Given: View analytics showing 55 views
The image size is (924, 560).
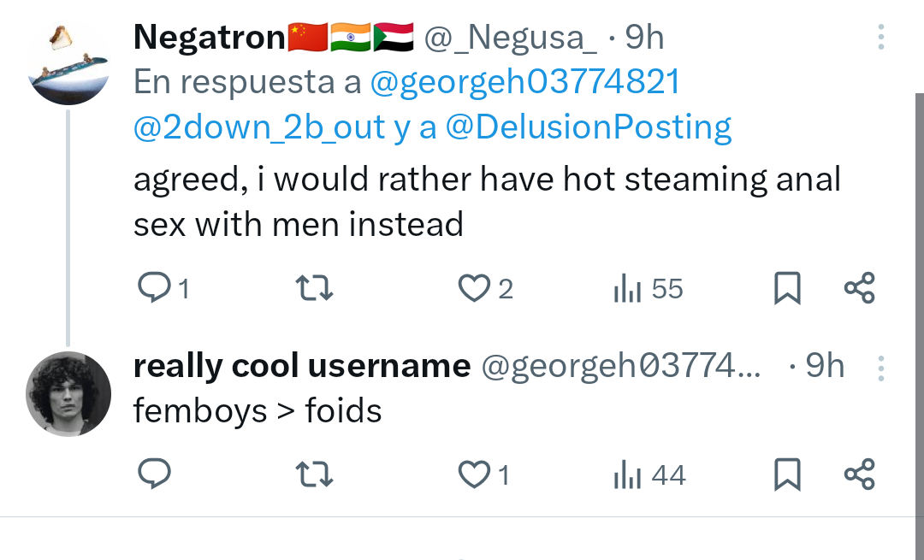Looking at the screenshot, I should 628,289.
